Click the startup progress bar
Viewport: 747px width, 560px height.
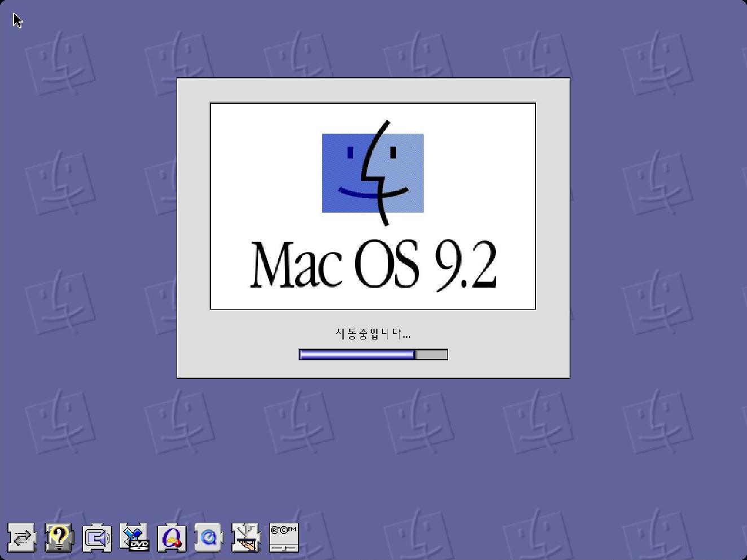pos(373,354)
